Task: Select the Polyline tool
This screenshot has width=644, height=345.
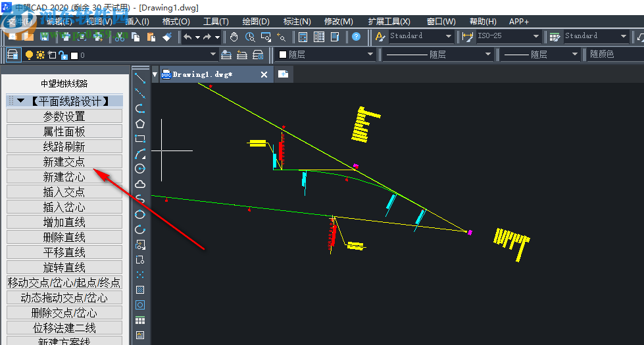Action: [x=140, y=108]
